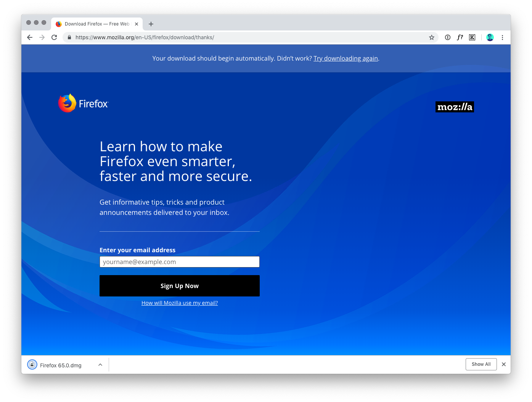Open a new tab with the plus button
Image resolution: width=532 pixels, height=402 pixels.
pyautogui.click(x=151, y=24)
